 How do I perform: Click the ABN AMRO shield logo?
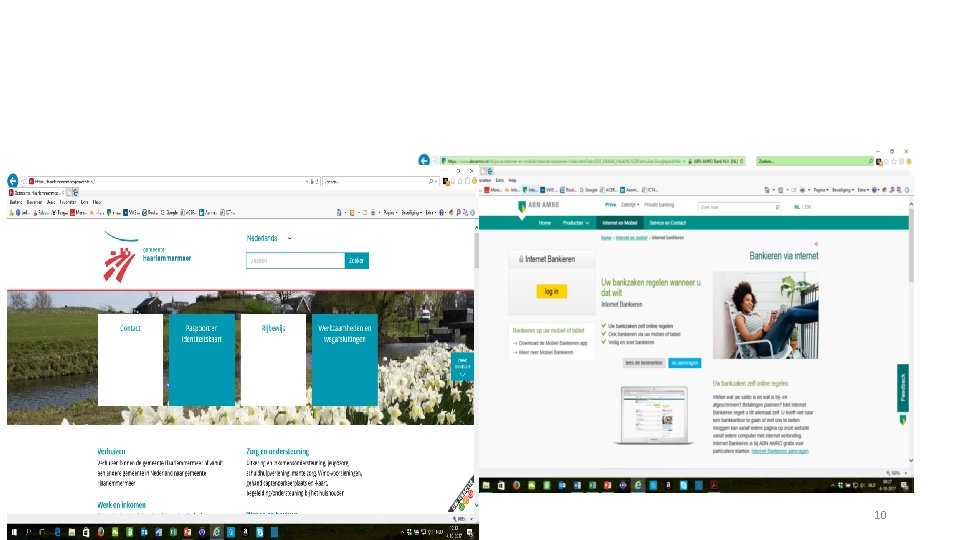522,206
